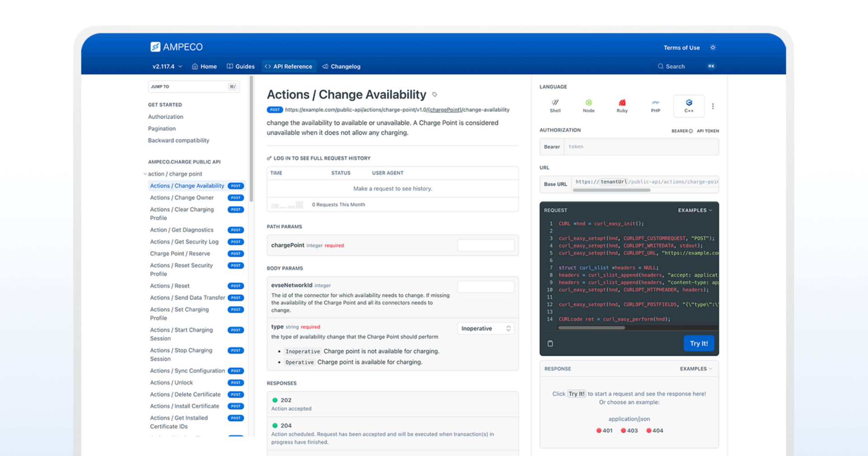This screenshot has height=456, width=868.
Task: Switch to the Guides tab
Action: pyautogui.click(x=241, y=66)
